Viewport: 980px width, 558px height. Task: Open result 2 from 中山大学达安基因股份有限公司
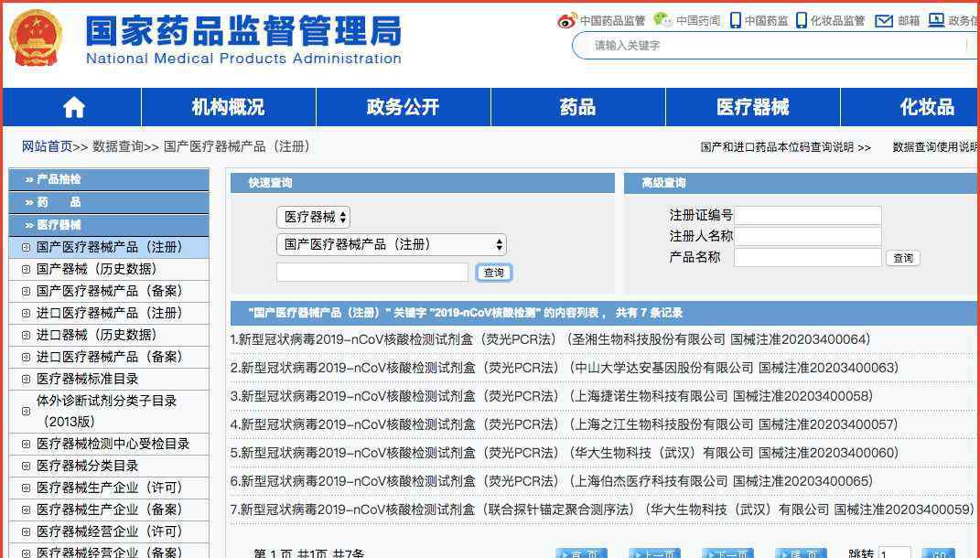pos(565,368)
